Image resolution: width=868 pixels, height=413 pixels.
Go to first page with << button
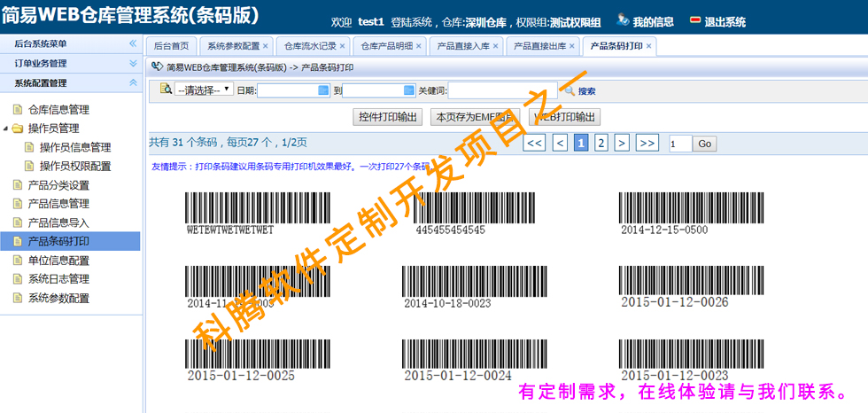534,144
